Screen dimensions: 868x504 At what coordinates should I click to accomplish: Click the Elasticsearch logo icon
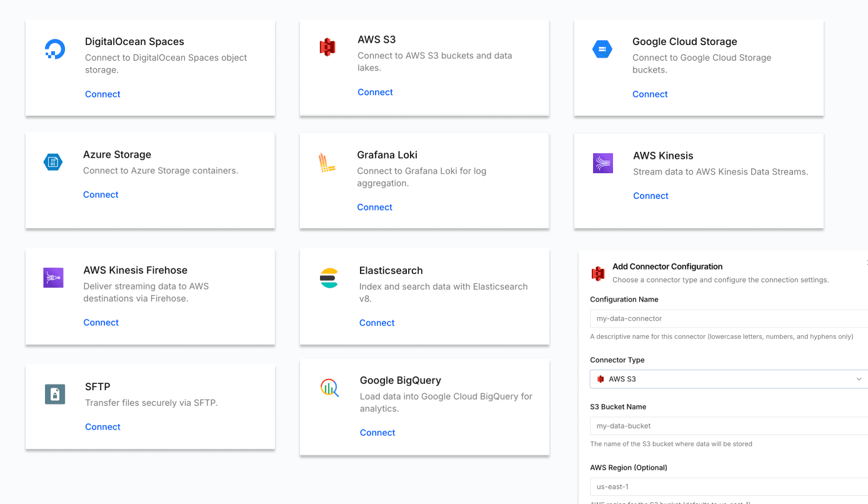coord(329,278)
